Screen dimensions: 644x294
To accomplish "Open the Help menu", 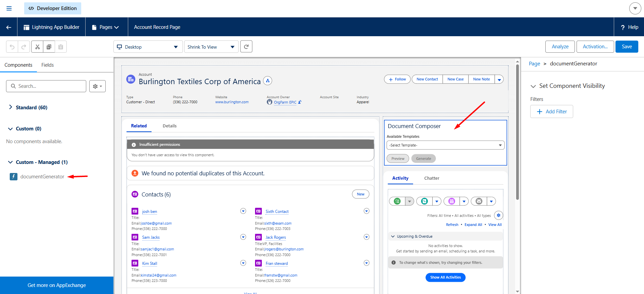I will [629, 27].
